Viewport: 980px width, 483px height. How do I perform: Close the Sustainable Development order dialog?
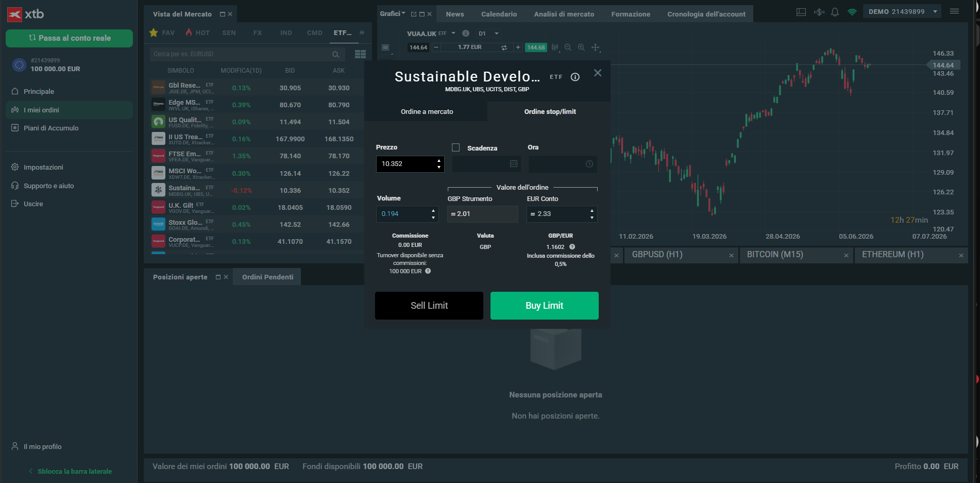[598, 73]
